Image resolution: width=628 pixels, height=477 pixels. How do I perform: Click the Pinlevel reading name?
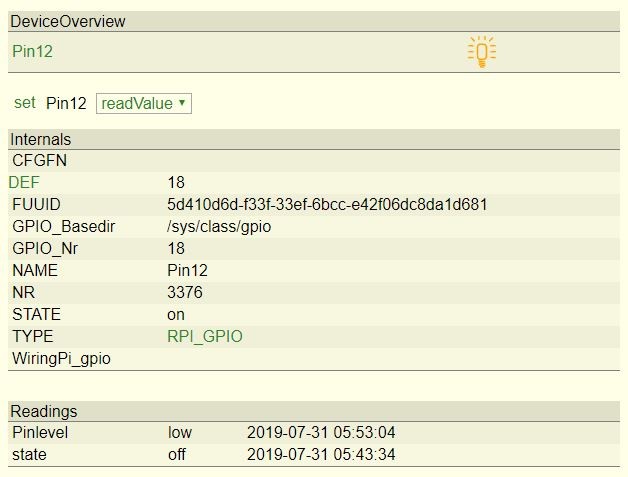(x=40, y=433)
